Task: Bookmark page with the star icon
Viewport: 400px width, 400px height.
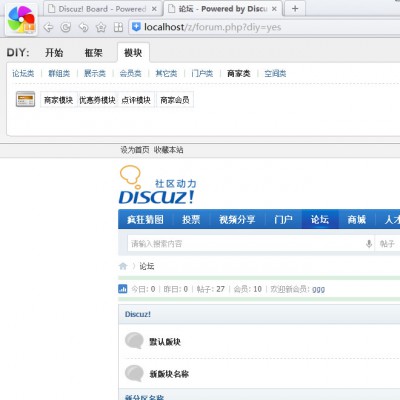Action: pyautogui.click(x=101, y=27)
